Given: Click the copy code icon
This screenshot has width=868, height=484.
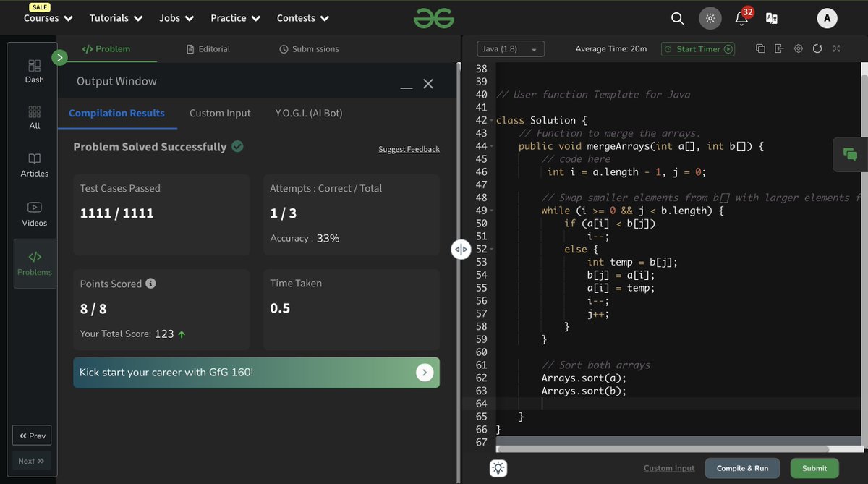Looking at the screenshot, I should [x=760, y=49].
